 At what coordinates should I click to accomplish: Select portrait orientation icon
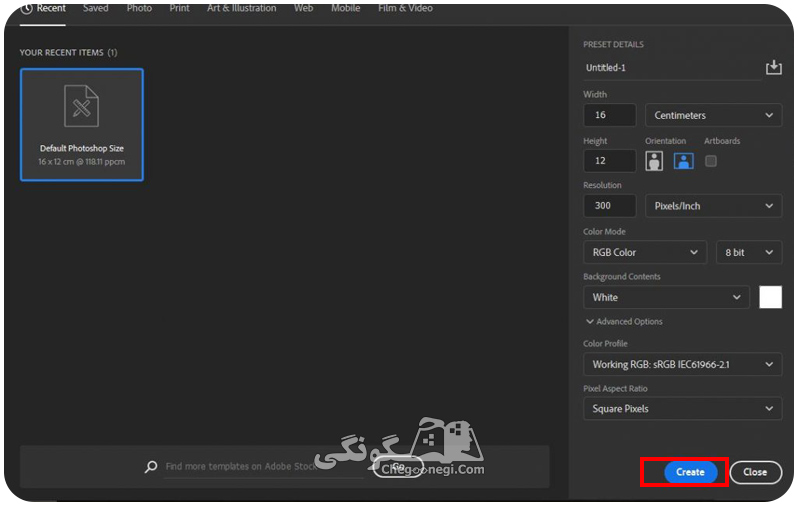pyautogui.click(x=653, y=161)
